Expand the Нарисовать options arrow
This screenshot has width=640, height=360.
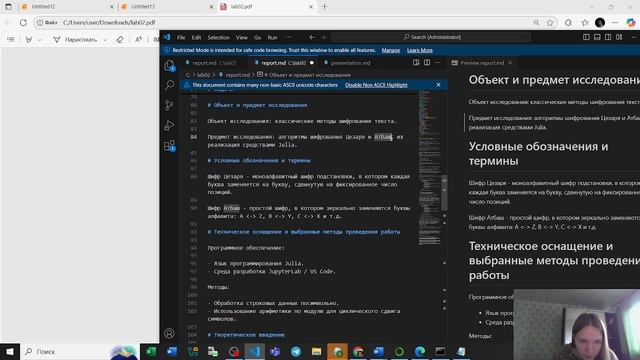pyautogui.click(x=105, y=40)
